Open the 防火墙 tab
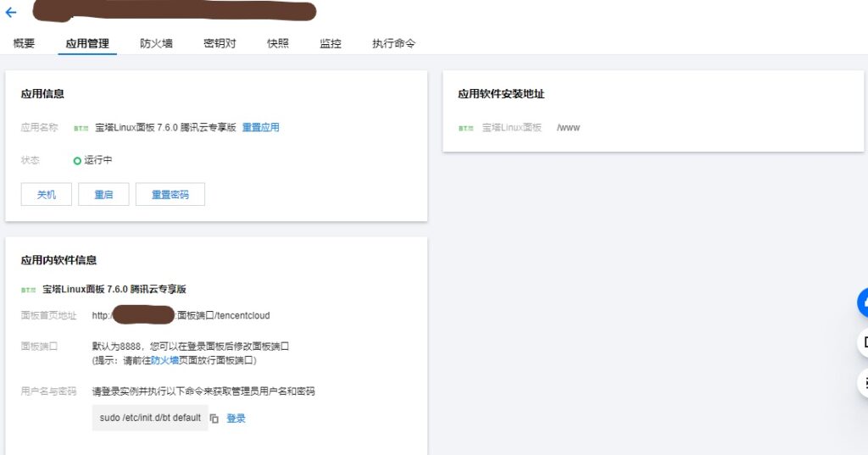 pyautogui.click(x=156, y=43)
